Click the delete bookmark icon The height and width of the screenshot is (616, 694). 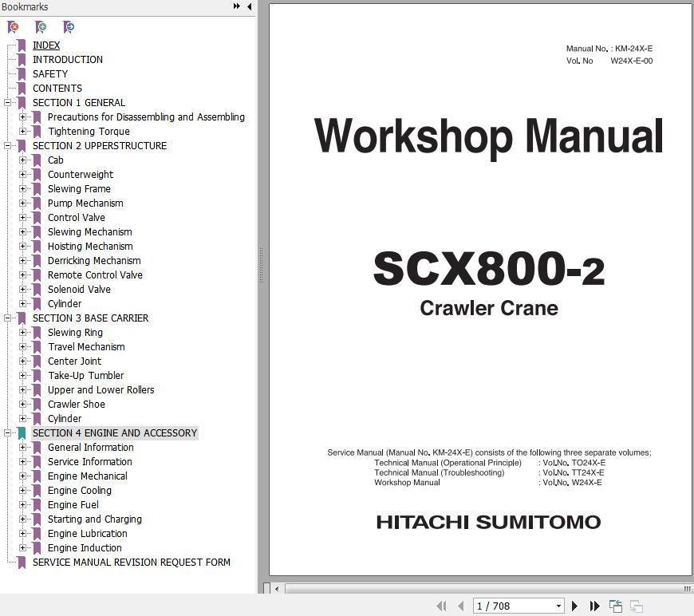(13, 27)
